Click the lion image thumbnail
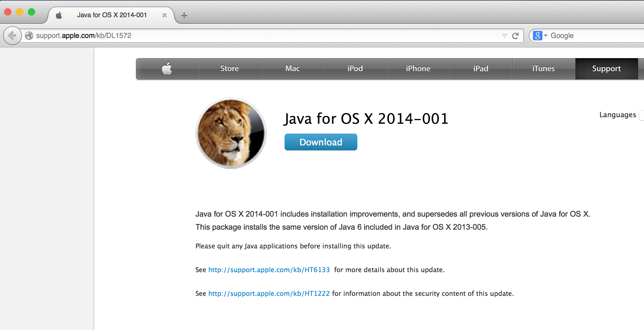This screenshot has height=330, width=644. coord(231,133)
